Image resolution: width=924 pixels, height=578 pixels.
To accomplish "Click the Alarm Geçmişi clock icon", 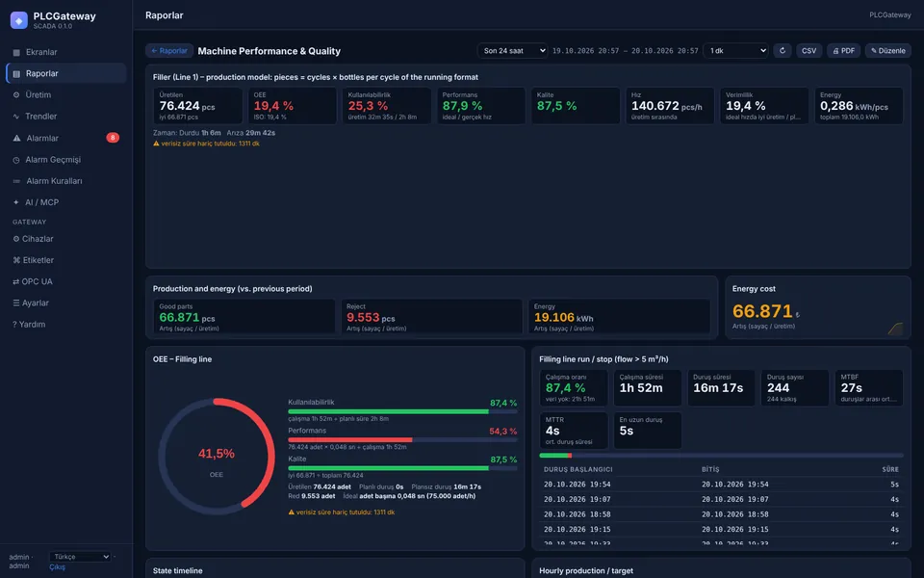I will [x=16, y=160].
